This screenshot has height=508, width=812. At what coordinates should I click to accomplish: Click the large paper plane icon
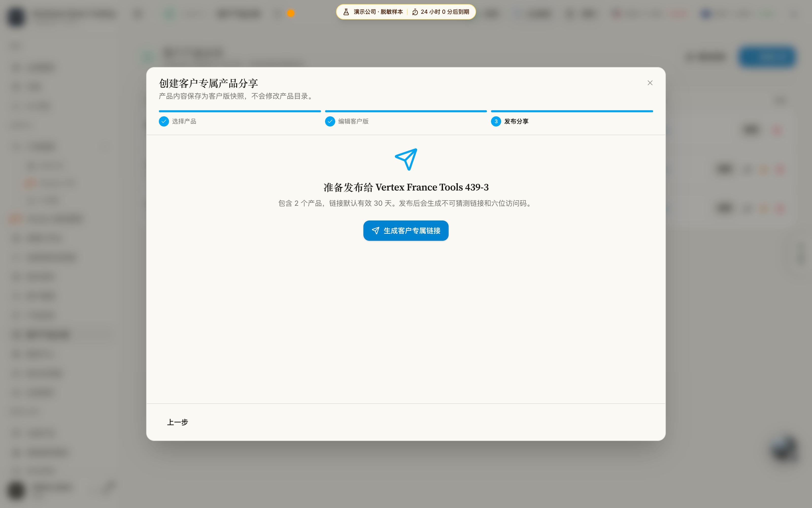point(406,159)
